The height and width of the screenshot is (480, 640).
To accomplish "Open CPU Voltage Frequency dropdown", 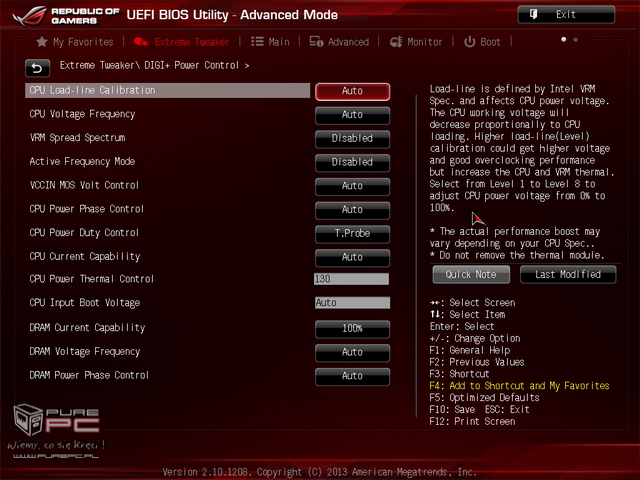I will (352, 115).
